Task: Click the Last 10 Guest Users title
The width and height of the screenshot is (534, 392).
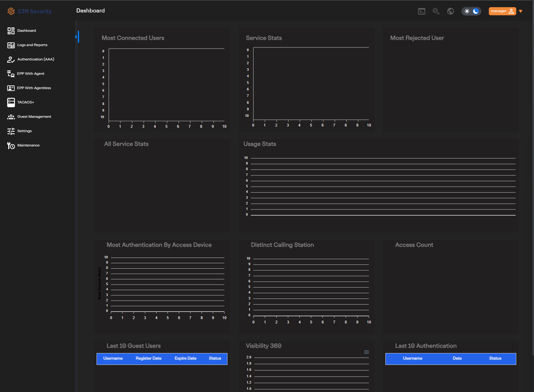Action: click(134, 346)
